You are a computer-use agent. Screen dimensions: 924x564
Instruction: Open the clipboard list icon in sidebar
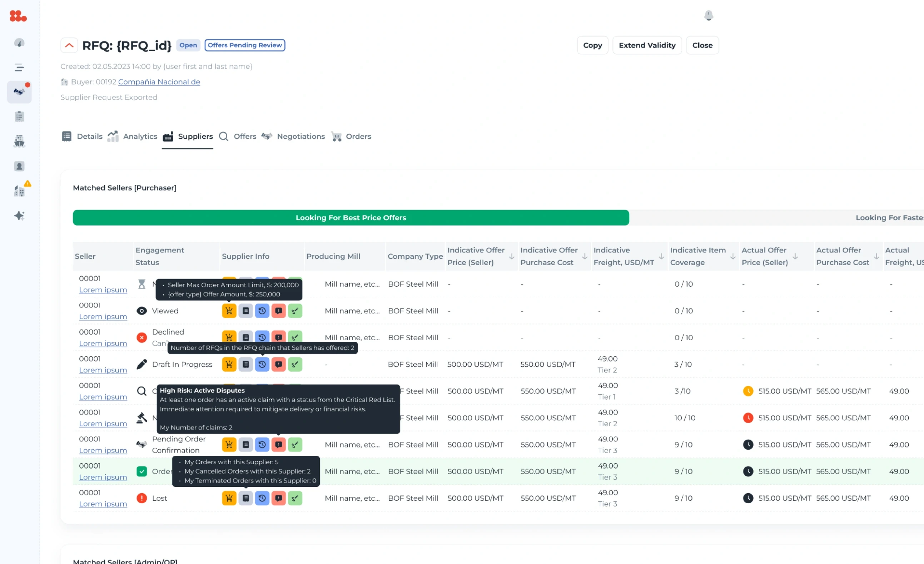tap(19, 117)
